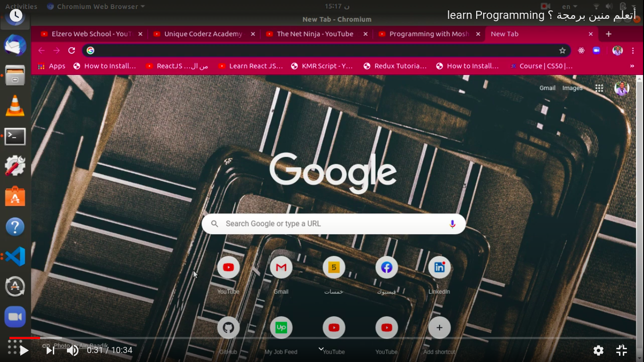The image size is (644, 362).
Task: Click the Images link
Action: 572,88
